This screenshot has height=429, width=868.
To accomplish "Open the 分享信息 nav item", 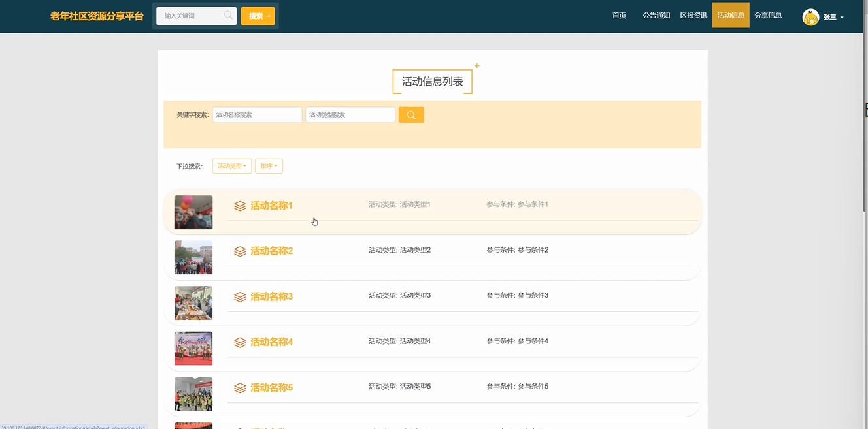I will 768,15.
